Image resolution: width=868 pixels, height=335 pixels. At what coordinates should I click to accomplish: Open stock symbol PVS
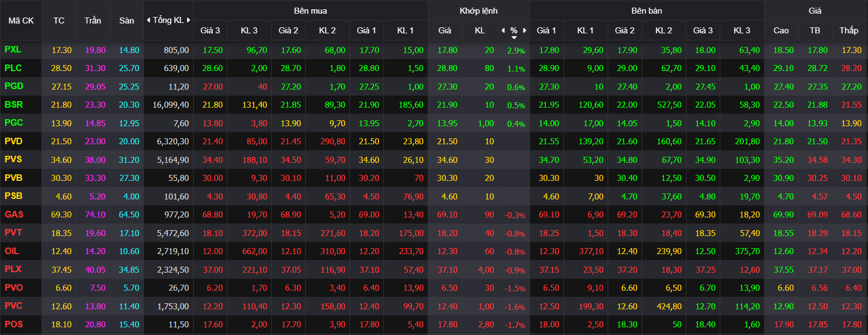pyautogui.click(x=14, y=160)
